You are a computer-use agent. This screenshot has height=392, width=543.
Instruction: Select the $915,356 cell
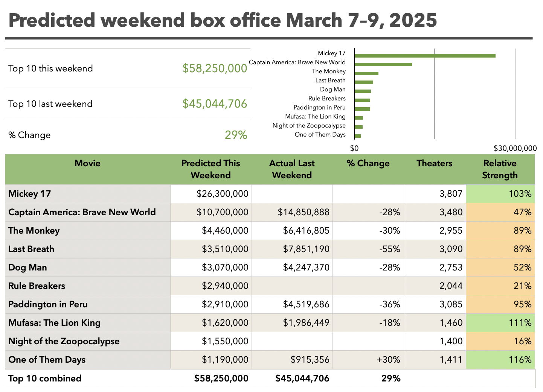tap(292, 360)
